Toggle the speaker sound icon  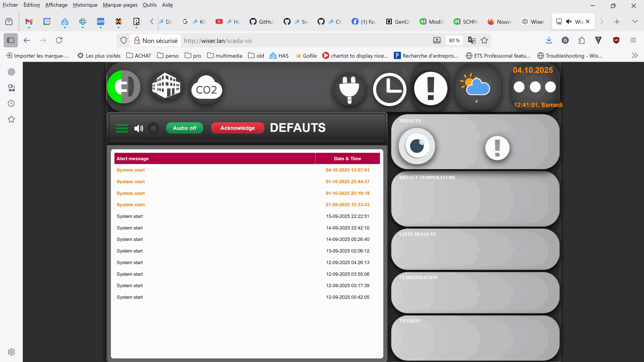click(138, 128)
